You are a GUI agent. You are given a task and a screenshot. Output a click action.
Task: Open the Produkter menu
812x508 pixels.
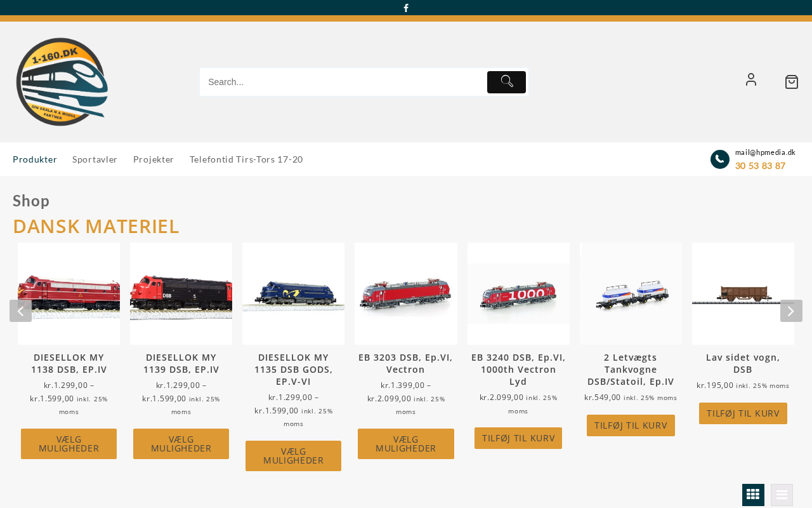[35, 159]
